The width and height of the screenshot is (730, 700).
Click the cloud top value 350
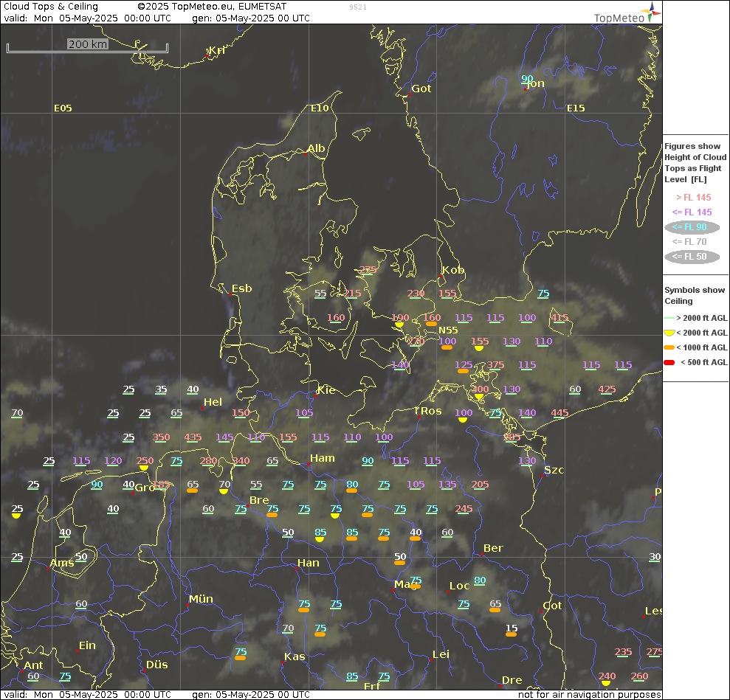(161, 437)
